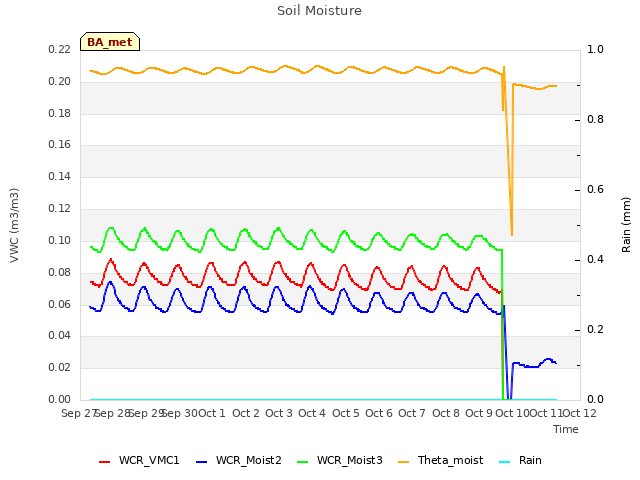
Task: Click the 0.2 rain axis value
Action: coord(595,330)
